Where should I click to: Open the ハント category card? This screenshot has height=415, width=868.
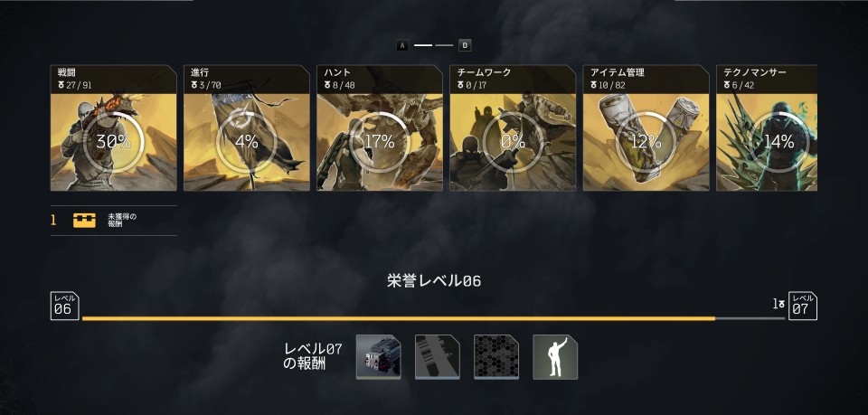coord(380,127)
